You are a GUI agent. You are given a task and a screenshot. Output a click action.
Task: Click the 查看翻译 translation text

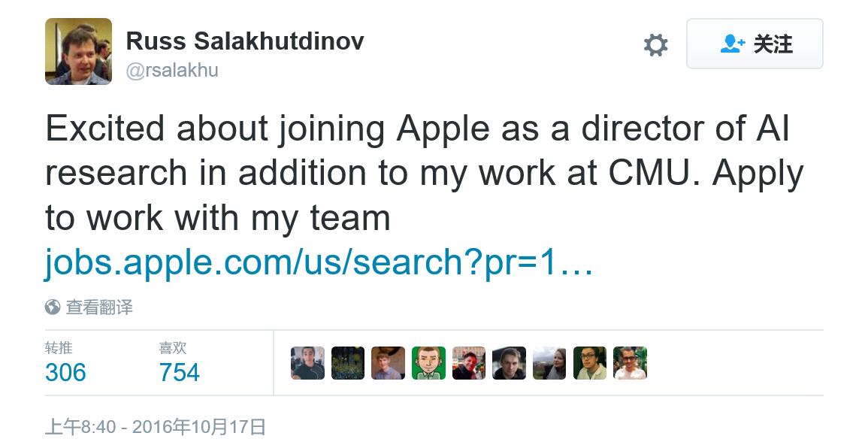(x=99, y=307)
